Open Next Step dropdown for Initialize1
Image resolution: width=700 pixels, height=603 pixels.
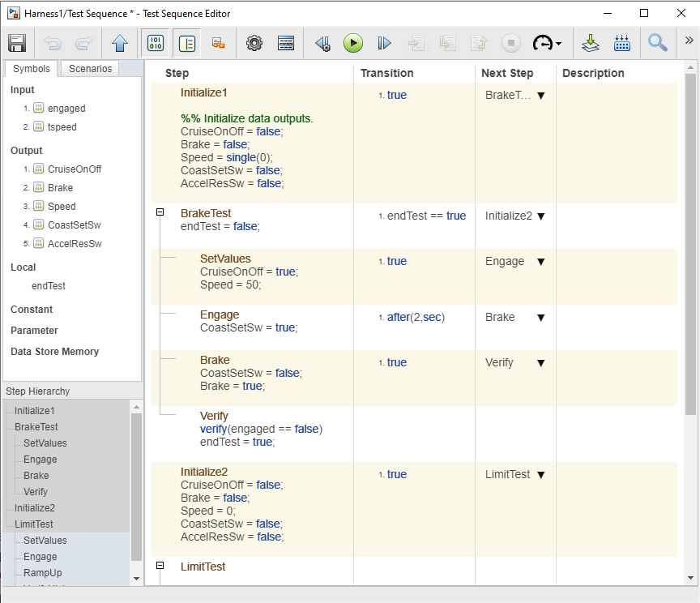click(x=540, y=96)
